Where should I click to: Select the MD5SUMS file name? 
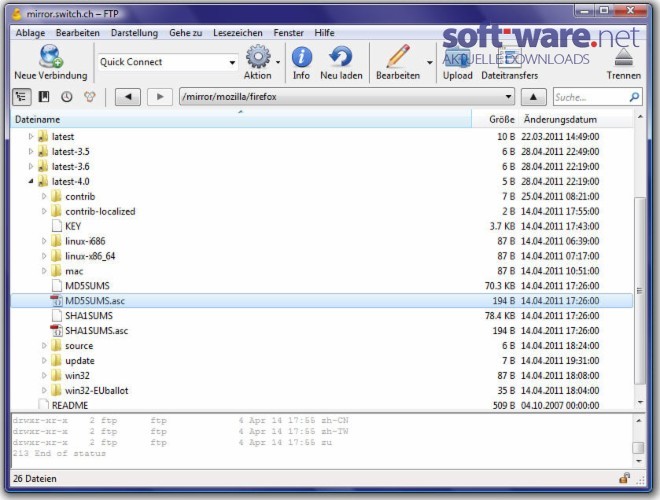87,286
